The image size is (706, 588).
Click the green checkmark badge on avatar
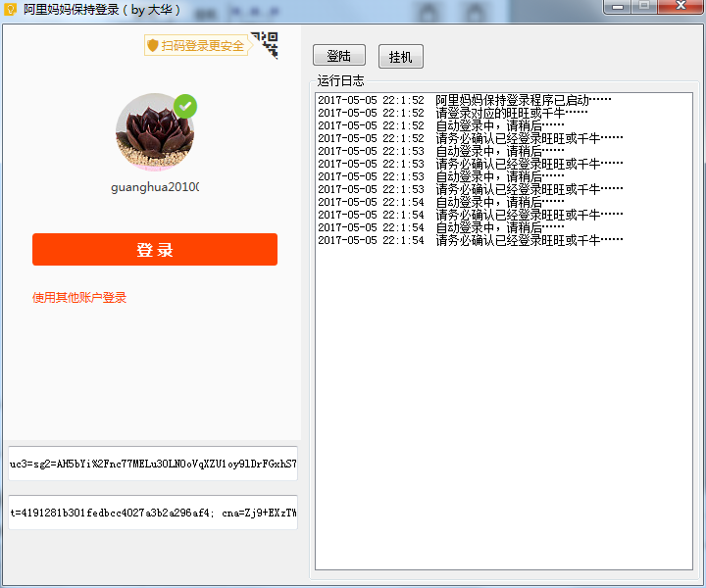(184, 106)
